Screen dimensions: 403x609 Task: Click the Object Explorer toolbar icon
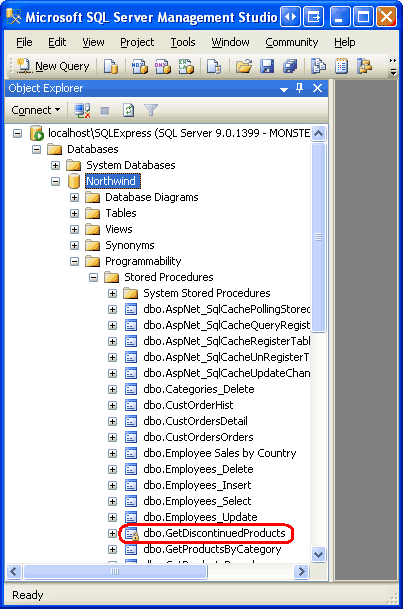tap(365, 66)
